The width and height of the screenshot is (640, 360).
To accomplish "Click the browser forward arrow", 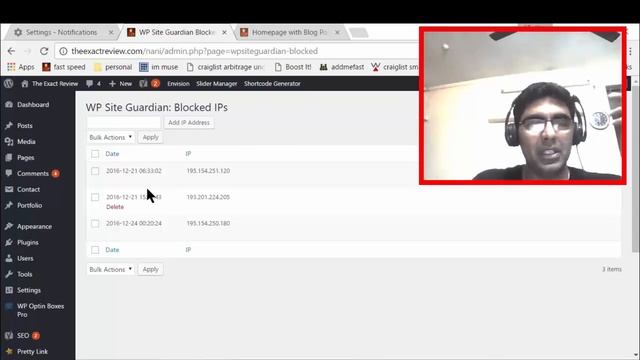I will click(x=27, y=51).
